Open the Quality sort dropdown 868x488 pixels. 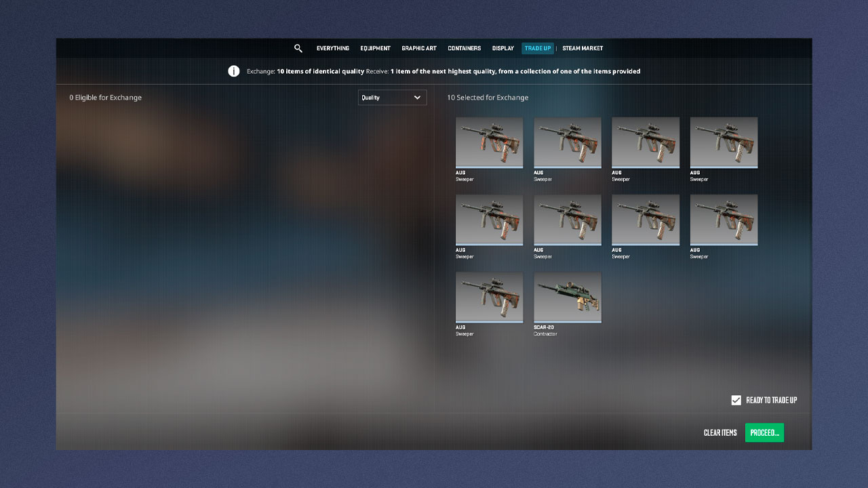[x=392, y=97]
